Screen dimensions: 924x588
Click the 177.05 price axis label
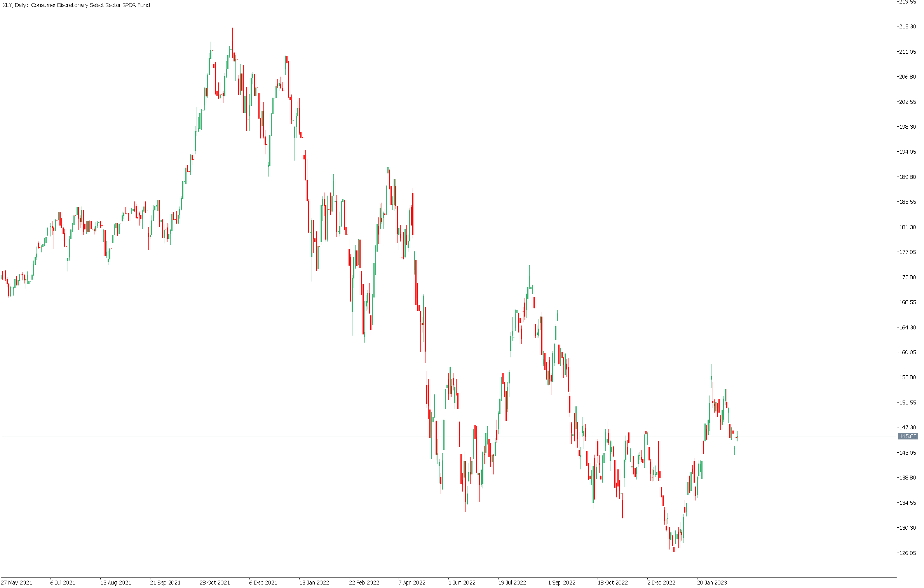(x=908, y=252)
